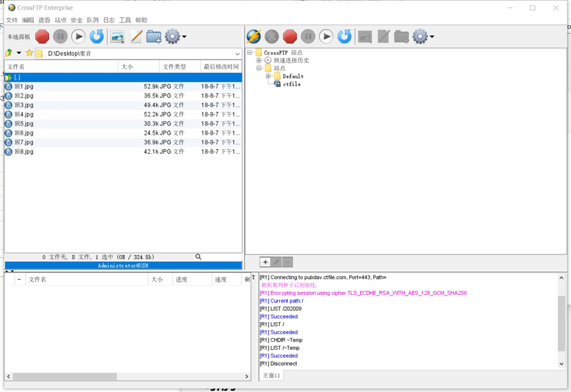Click the grey disconnect X icon in remote toolbar
Image resolution: width=571 pixels, height=392 pixels.
pos(272,37)
